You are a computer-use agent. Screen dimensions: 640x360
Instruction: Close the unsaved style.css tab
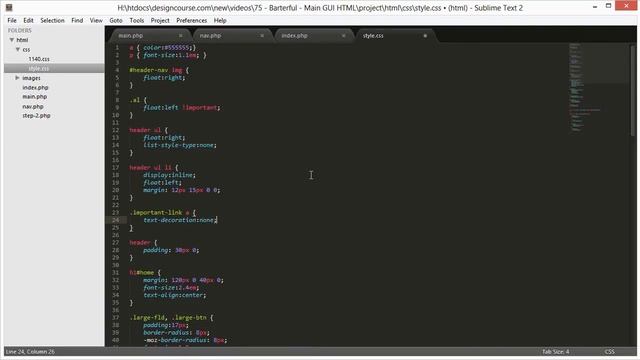[425, 36]
